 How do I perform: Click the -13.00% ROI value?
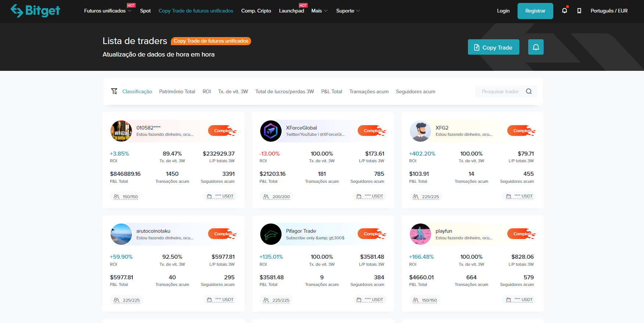point(269,154)
